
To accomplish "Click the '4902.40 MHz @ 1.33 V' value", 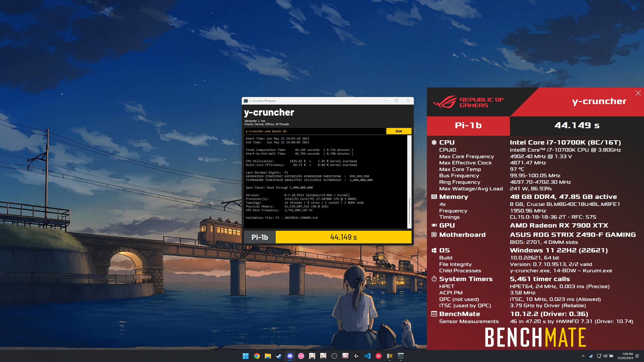I will pos(541,156).
